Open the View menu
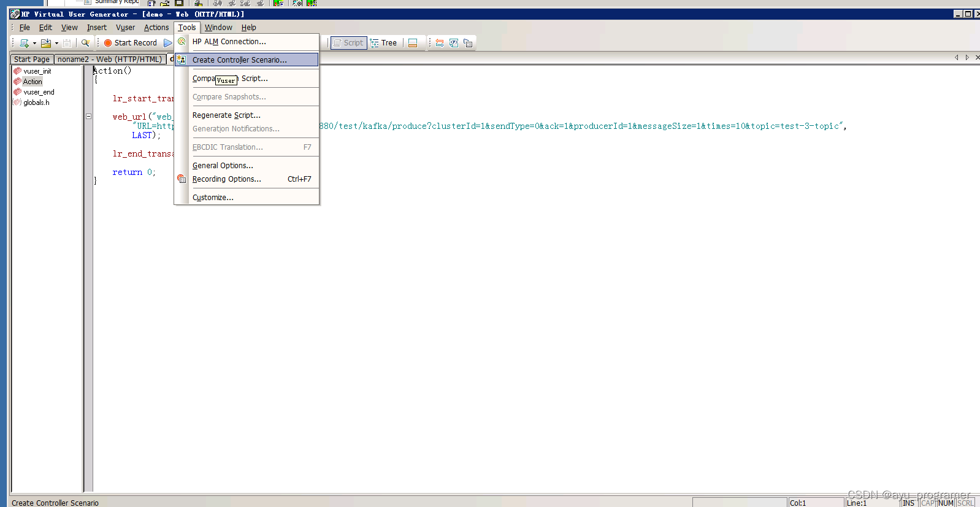 click(x=69, y=28)
